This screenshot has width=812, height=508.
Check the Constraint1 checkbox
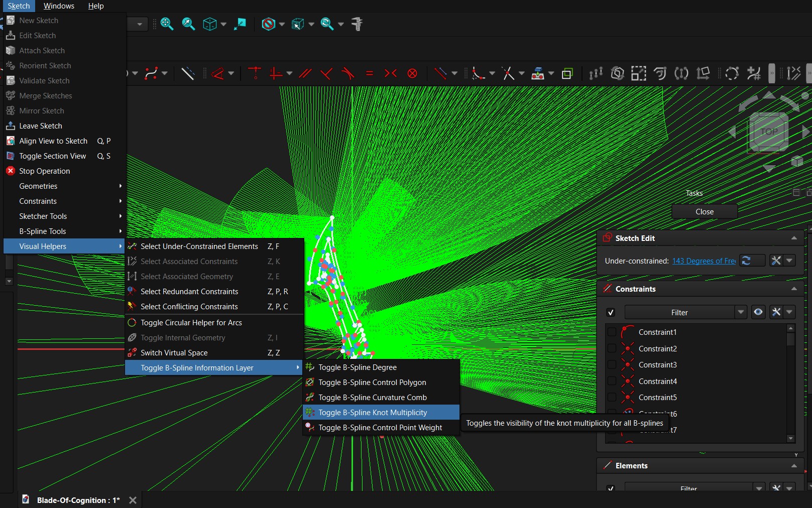(612, 332)
